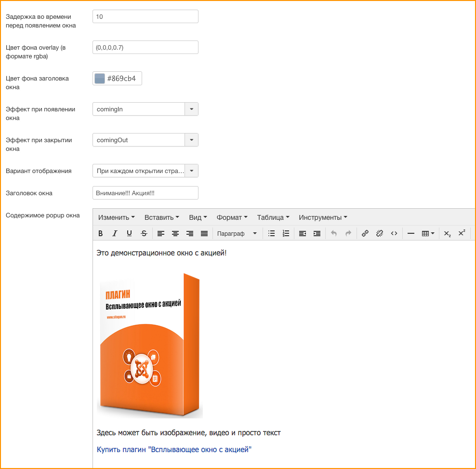Viewport: 476px width, 469px height.
Task: Remove link with unlink icon
Action: (380, 233)
